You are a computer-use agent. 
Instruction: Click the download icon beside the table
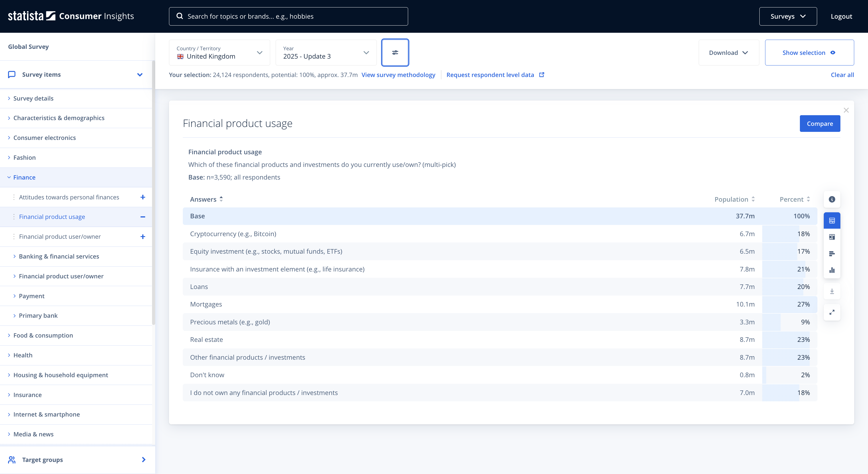pos(831,291)
